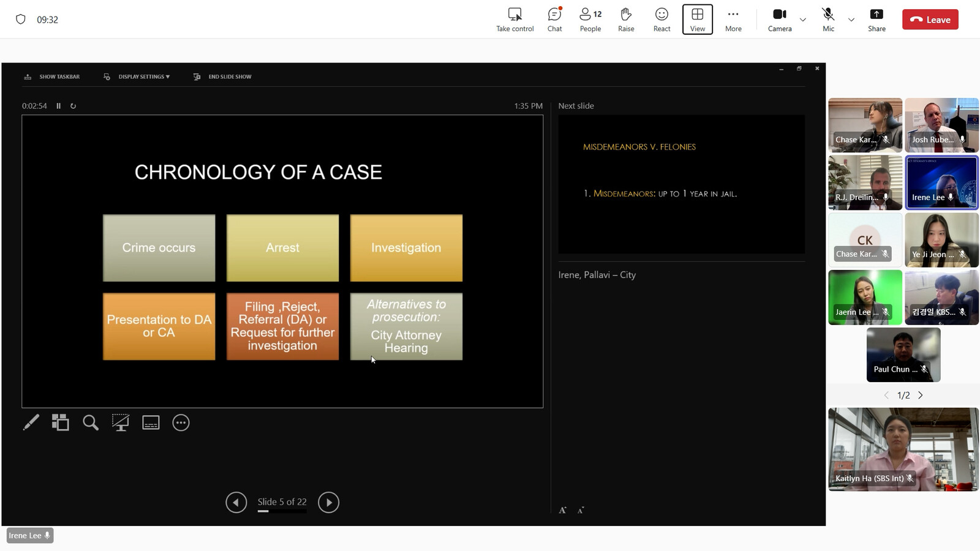980x551 pixels.
Task: Select the pen and laser pointer tool
Action: [x=31, y=422]
